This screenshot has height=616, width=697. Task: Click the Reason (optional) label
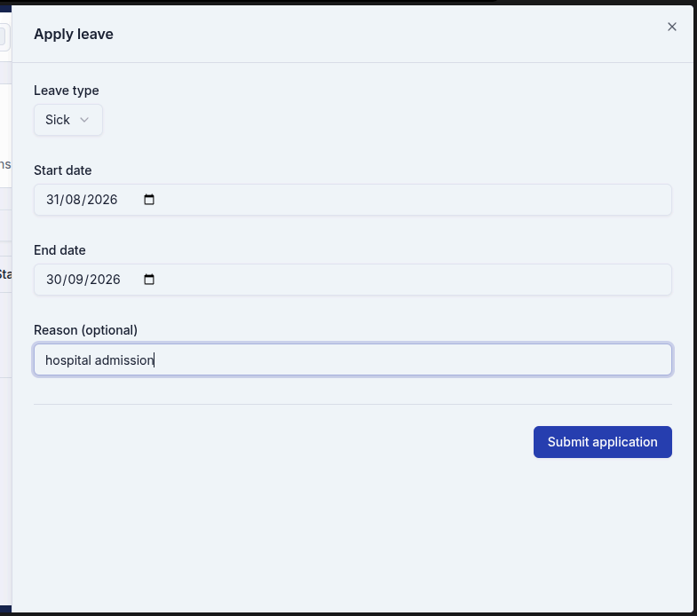click(x=85, y=330)
